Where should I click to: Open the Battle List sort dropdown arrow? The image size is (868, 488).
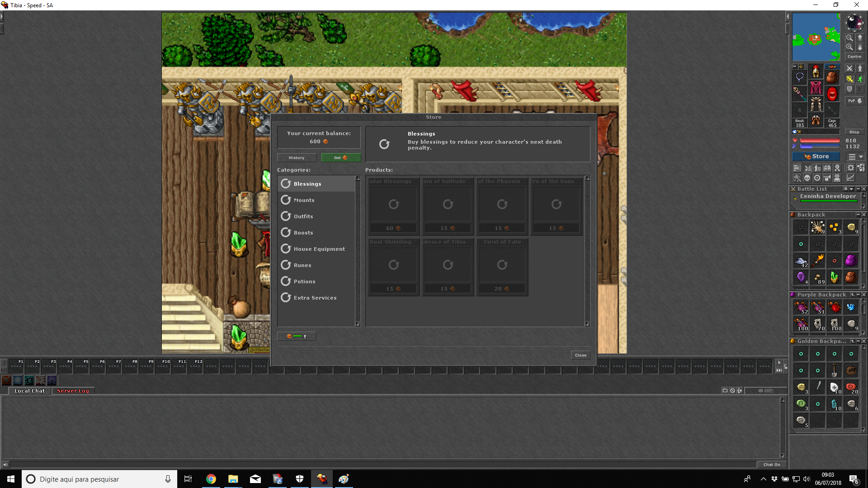[851, 189]
